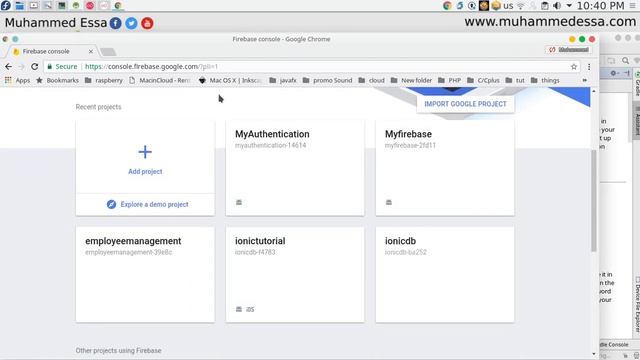Open the Apps grid shortcut
The width and height of the screenshot is (640, 360).
(x=17, y=80)
